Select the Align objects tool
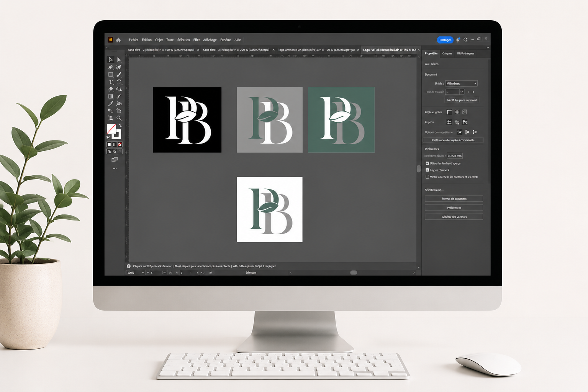588x392 pixels. click(111, 118)
